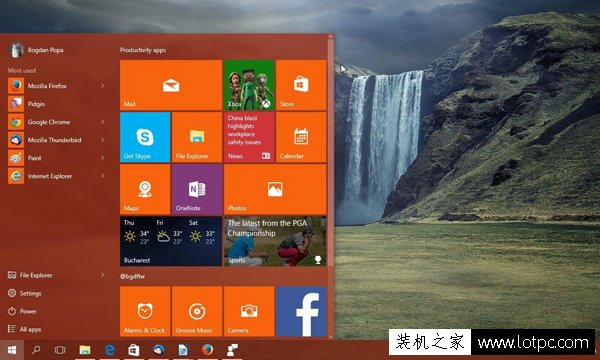Click the Windows Start button
The width and height of the screenshot is (600, 360).
[x=12, y=350]
